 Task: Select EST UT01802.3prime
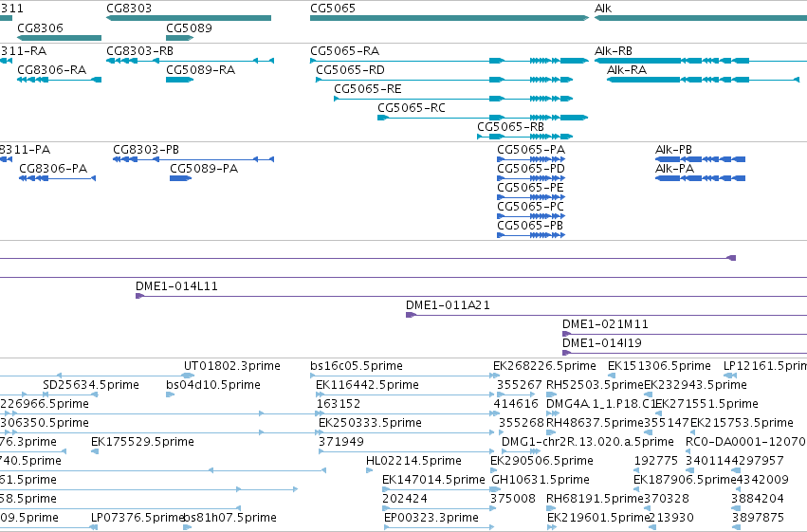point(232,366)
